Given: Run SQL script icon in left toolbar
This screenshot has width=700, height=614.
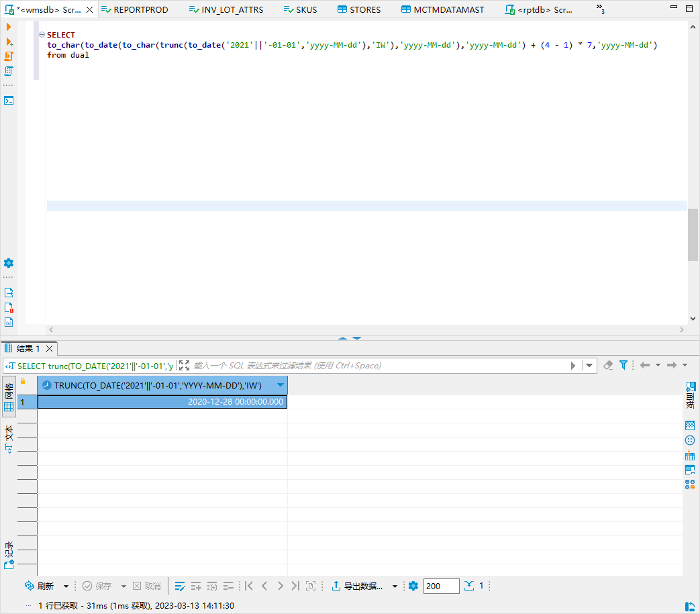Looking at the screenshot, I should click(9, 56).
